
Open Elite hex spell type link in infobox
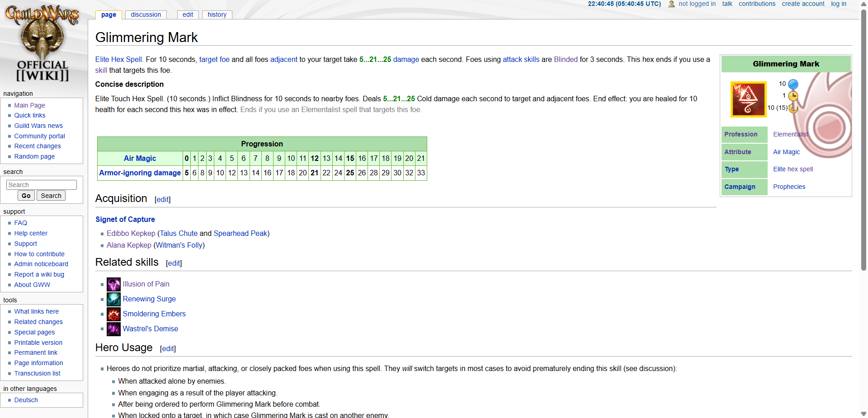pos(793,169)
